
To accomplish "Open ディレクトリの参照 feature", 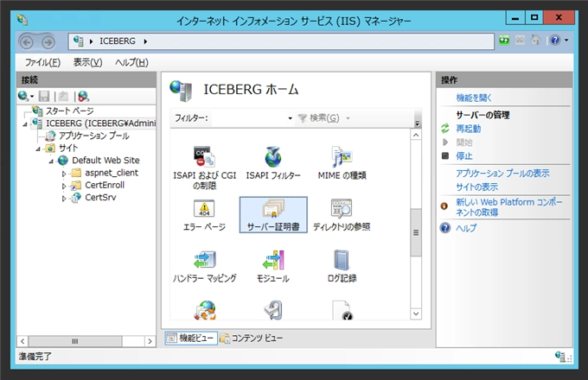I will click(x=342, y=215).
